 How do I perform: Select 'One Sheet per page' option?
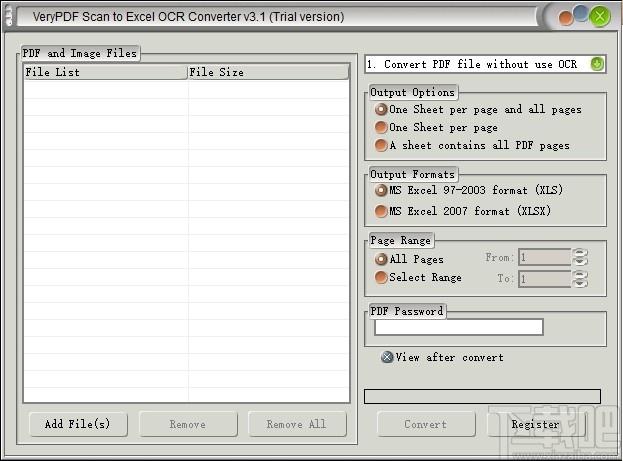pos(436,128)
